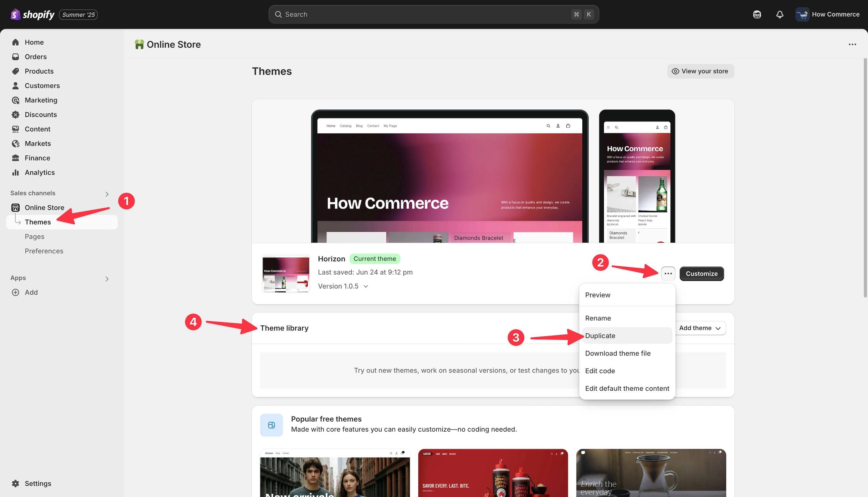This screenshot has height=497, width=868.
Task: Click the Content icon in sidebar
Action: [15, 129]
